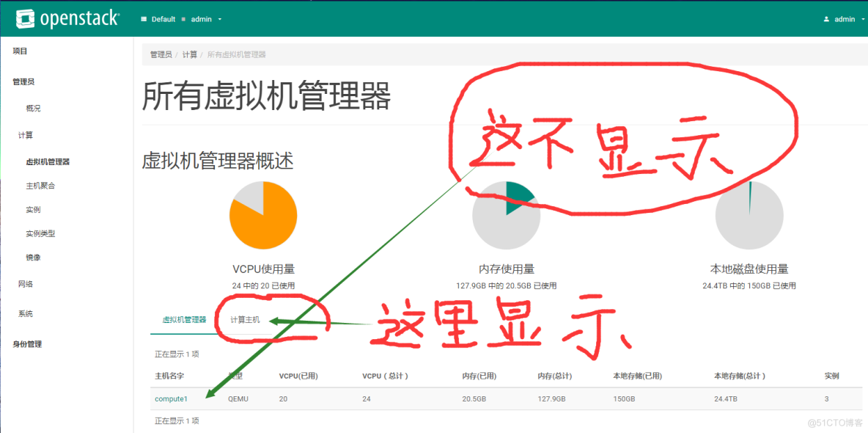Click the 24 中的 20 已使用 caption
Image resolution: width=868 pixels, height=433 pixels.
click(263, 286)
